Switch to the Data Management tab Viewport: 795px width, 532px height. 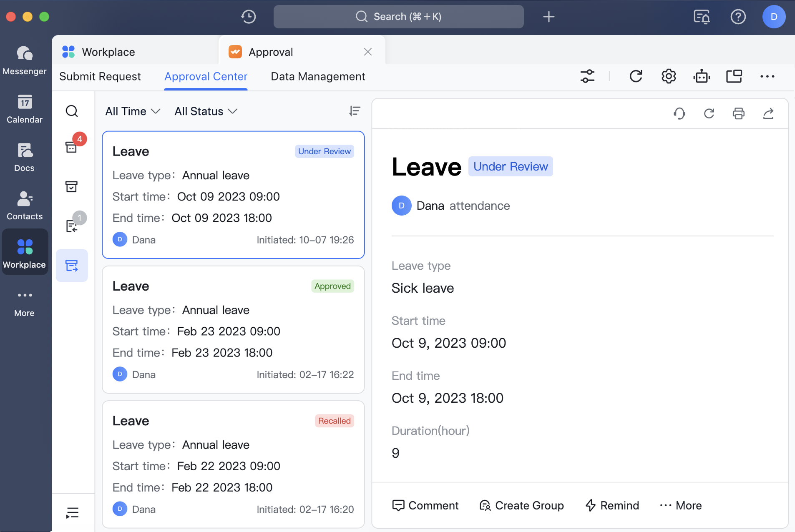coord(317,76)
